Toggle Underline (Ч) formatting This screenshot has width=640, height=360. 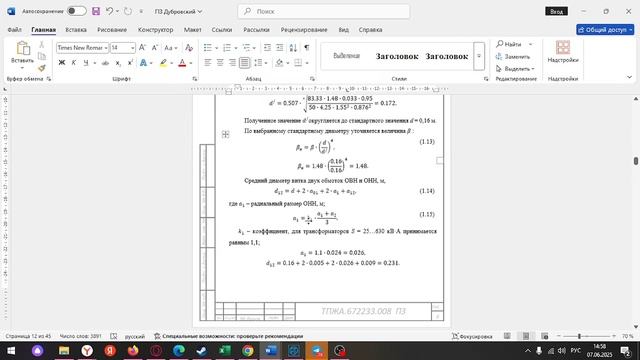(86, 62)
